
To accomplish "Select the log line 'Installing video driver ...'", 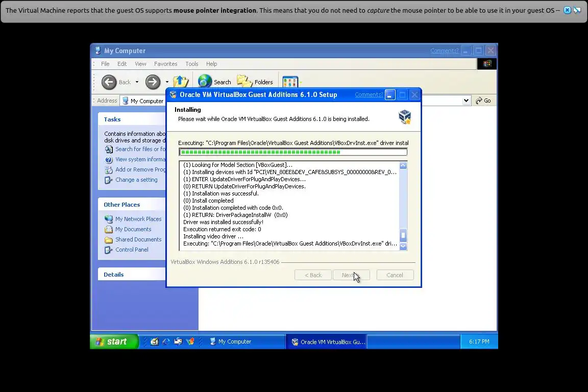I will 213,236.
